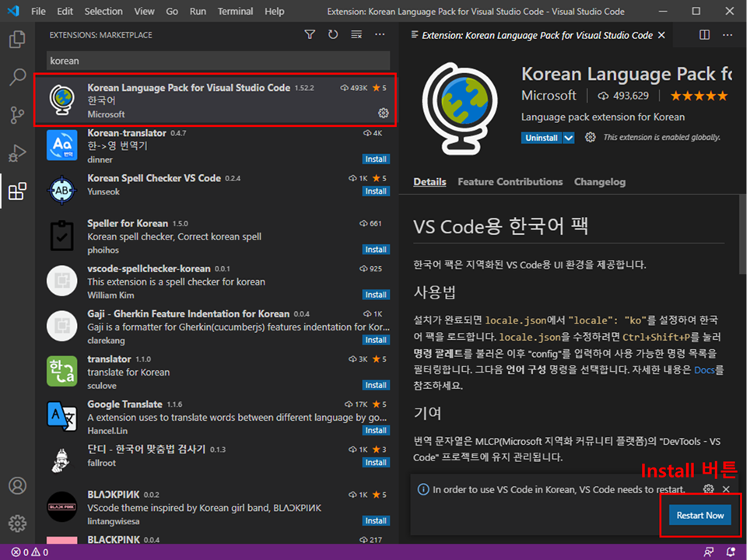Install the BLACKPINK theme by lintangwisesa
750x560 pixels.
click(376, 520)
